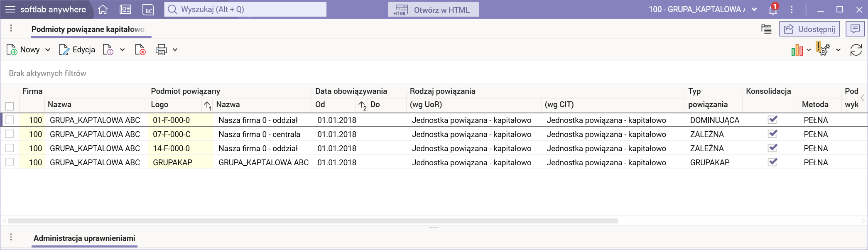Open the settings gears icon
868x250 pixels.
tap(823, 49)
